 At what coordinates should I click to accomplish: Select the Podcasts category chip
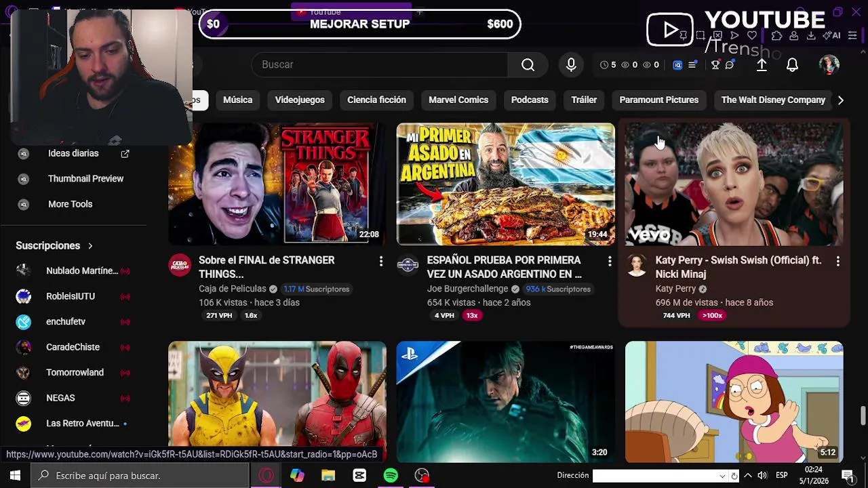(x=530, y=100)
